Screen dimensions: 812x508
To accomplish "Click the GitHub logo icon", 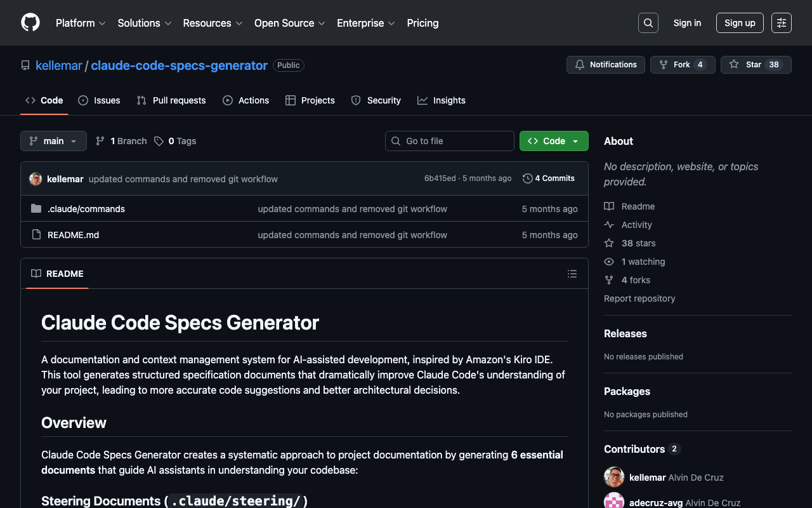I will point(30,23).
